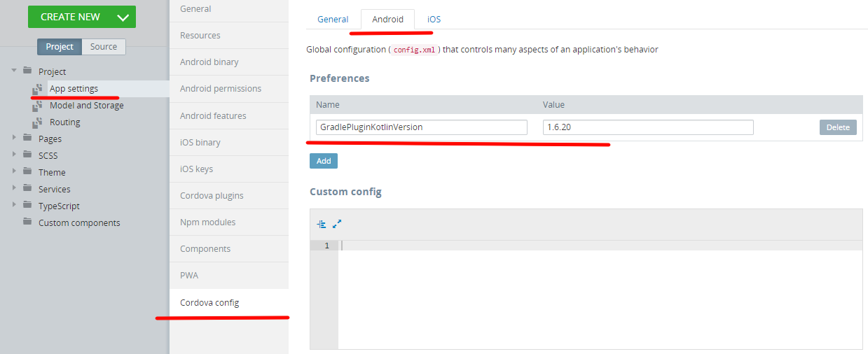The height and width of the screenshot is (354, 868).
Task: Click the CREATE NEW button
Action: click(x=82, y=17)
